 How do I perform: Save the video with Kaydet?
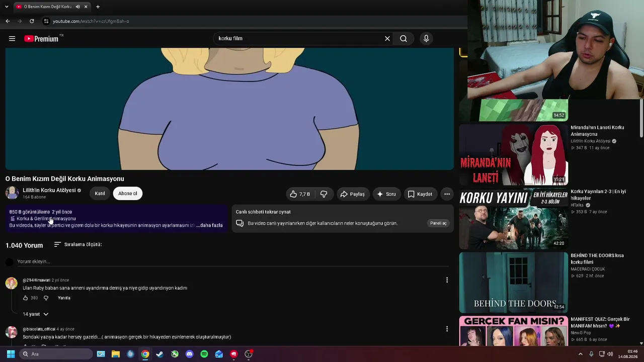pyautogui.click(x=420, y=194)
